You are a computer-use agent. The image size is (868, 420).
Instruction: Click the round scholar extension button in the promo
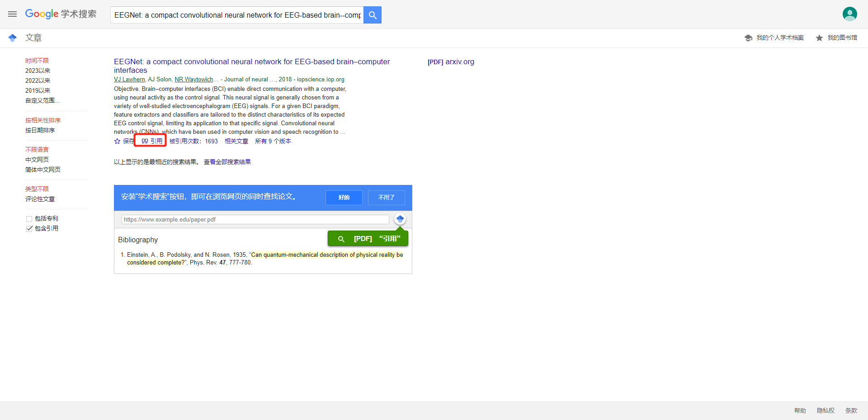coord(400,219)
